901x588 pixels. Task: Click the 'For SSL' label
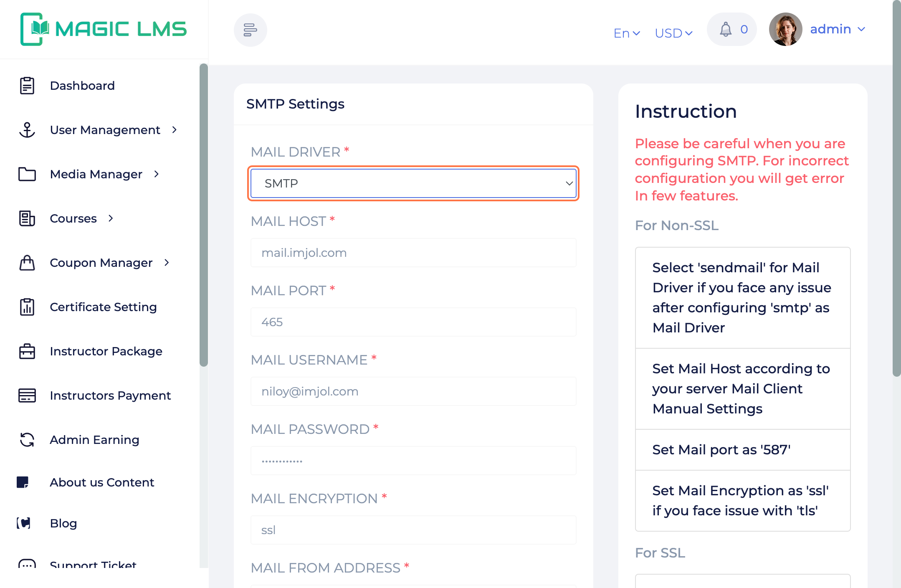[x=660, y=553]
